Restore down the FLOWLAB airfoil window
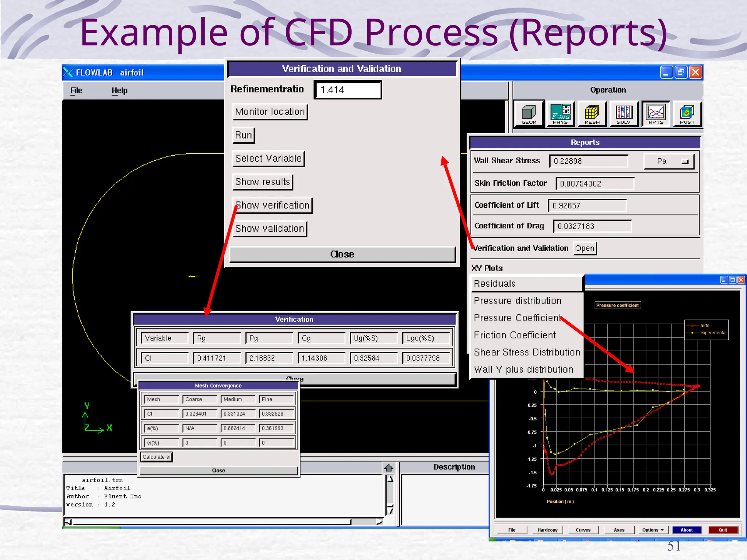Image resolution: width=747 pixels, height=560 pixels. coord(681,72)
